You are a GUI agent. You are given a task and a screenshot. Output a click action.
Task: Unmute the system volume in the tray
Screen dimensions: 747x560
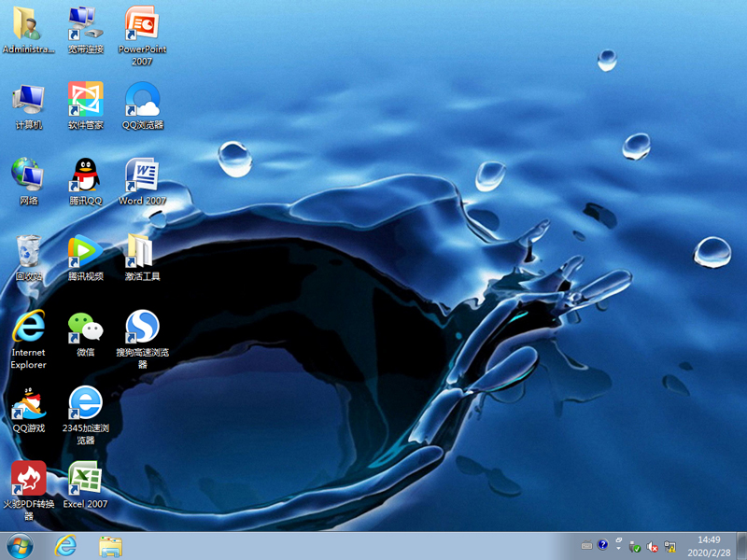coord(651,545)
